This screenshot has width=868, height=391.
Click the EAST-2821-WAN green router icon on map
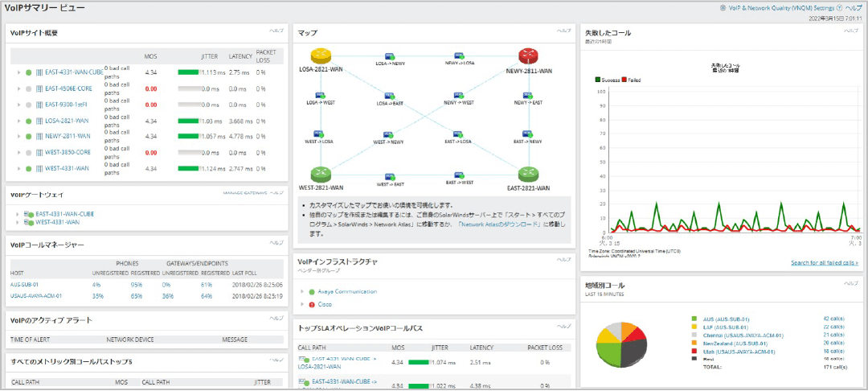(x=529, y=175)
